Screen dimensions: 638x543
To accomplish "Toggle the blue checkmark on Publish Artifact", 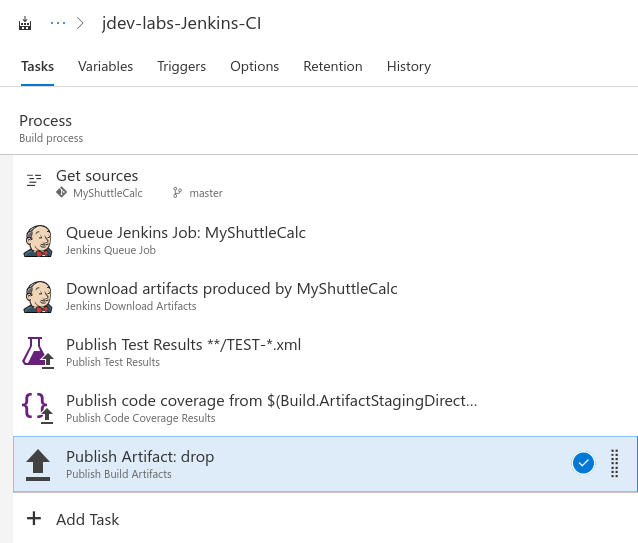I will 583,463.
